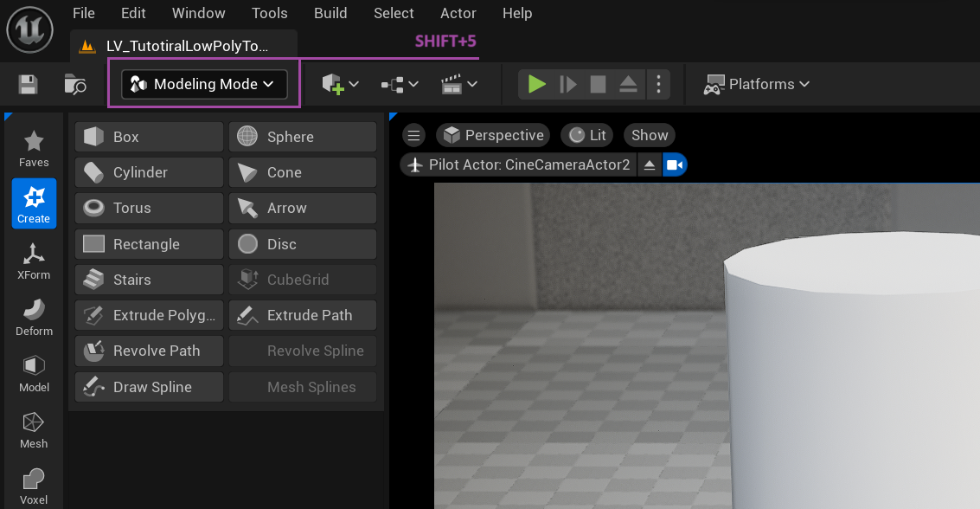Open the Perspective viewport dropdown
This screenshot has height=509, width=980.
492,135
